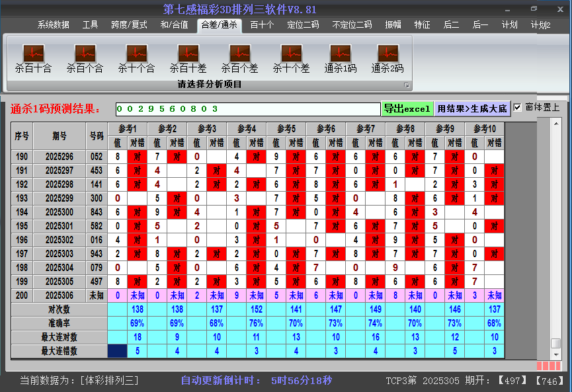The image size is (572, 392).
Task: Open the 工具 menu tab
Action: coord(90,24)
